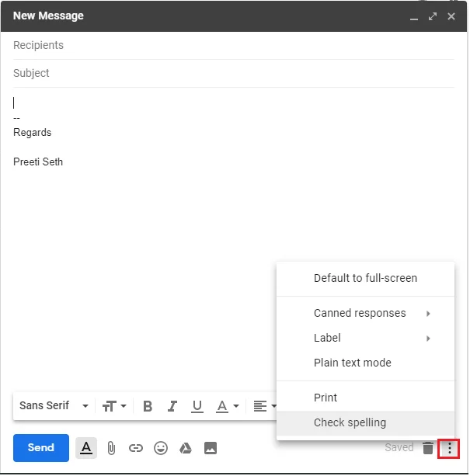This screenshot has height=476, width=470.
Task: Click the signature text Preeti Seth
Action: tap(38, 162)
